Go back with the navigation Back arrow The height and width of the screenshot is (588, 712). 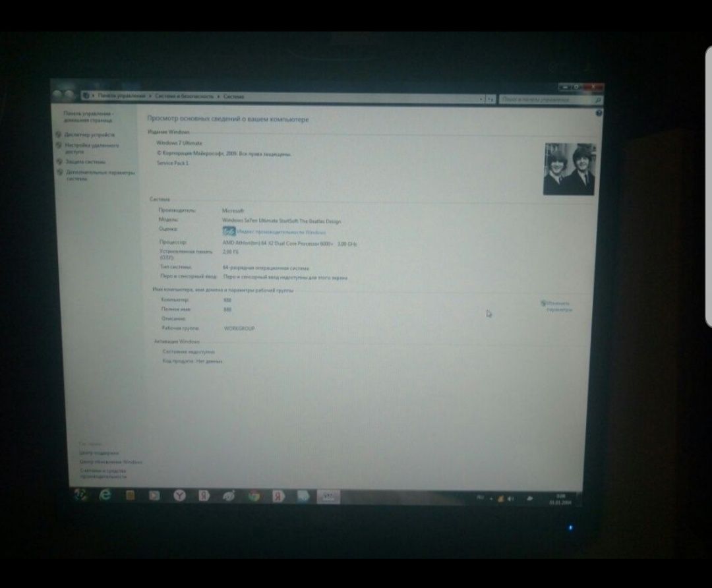tap(57, 94)
